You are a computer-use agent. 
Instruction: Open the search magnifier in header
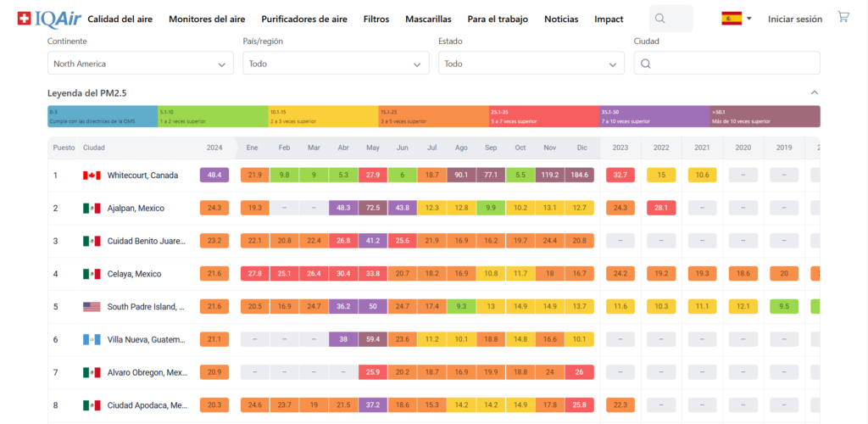pyautogui.click(x=661, y=19)
